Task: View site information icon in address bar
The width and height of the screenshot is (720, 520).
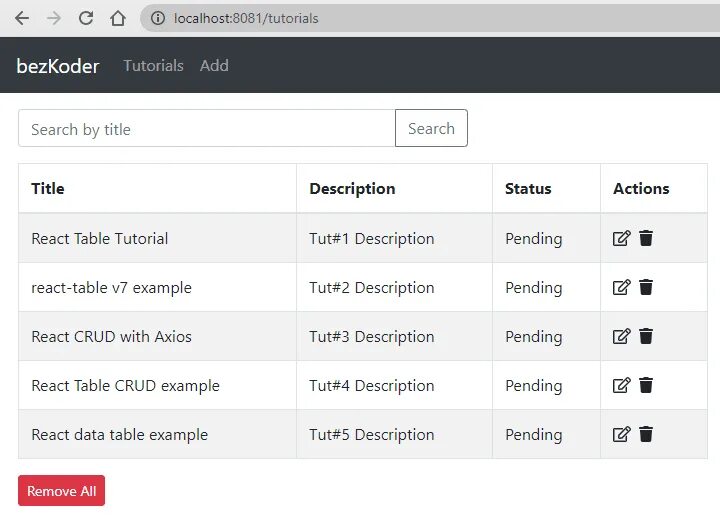Action: [x=158, y=18]
